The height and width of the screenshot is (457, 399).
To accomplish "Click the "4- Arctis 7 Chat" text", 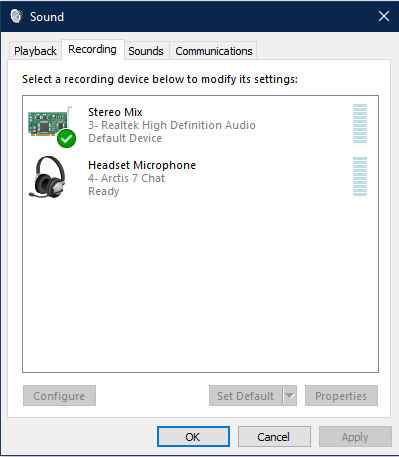I will [126, 178].
